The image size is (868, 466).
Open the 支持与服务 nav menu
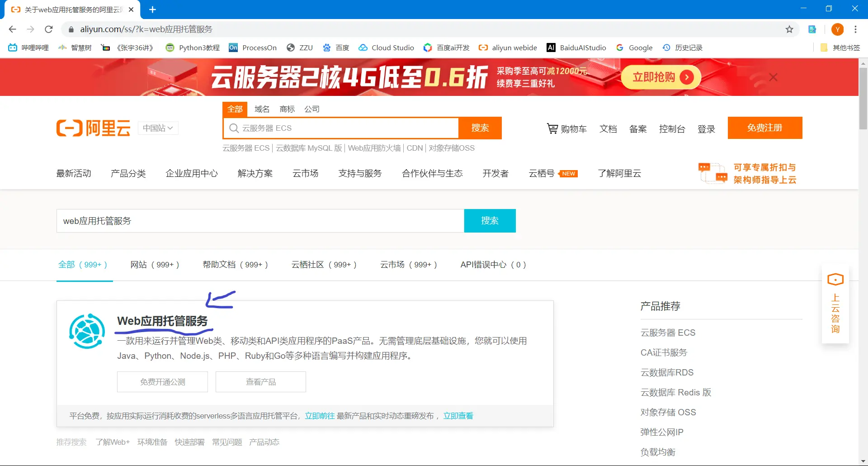pos(360,173)
